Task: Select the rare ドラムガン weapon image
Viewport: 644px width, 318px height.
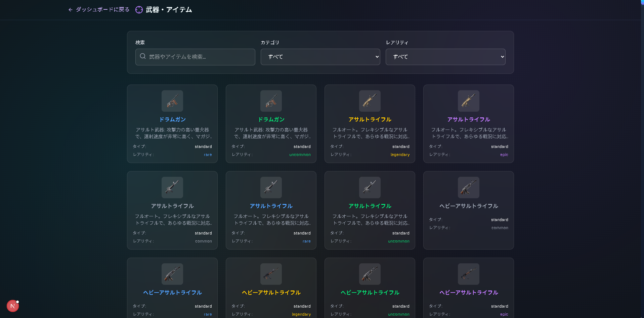Action: coord(172,101)
